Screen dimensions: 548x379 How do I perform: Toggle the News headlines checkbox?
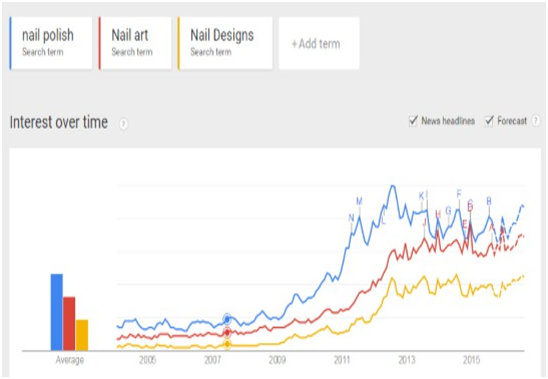click(413, 121)
